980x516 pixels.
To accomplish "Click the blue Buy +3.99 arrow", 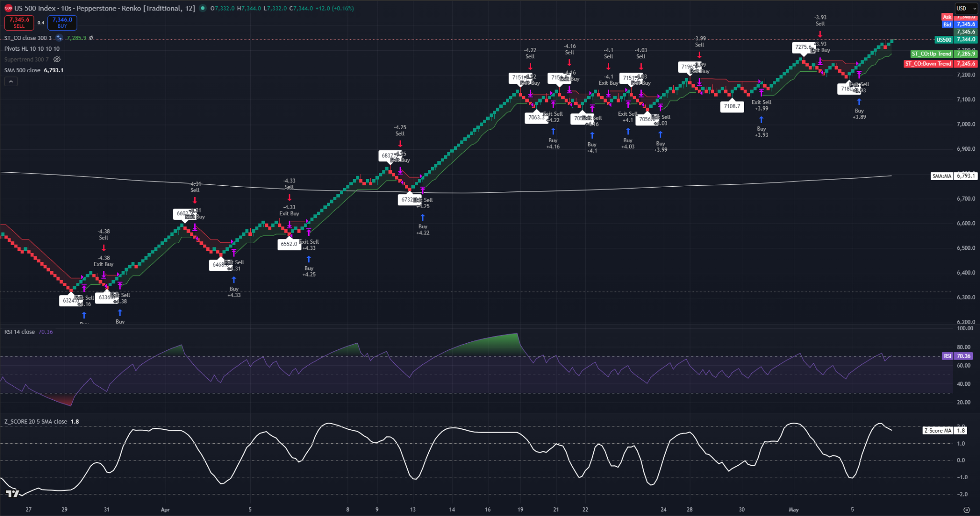I will 660,135.
